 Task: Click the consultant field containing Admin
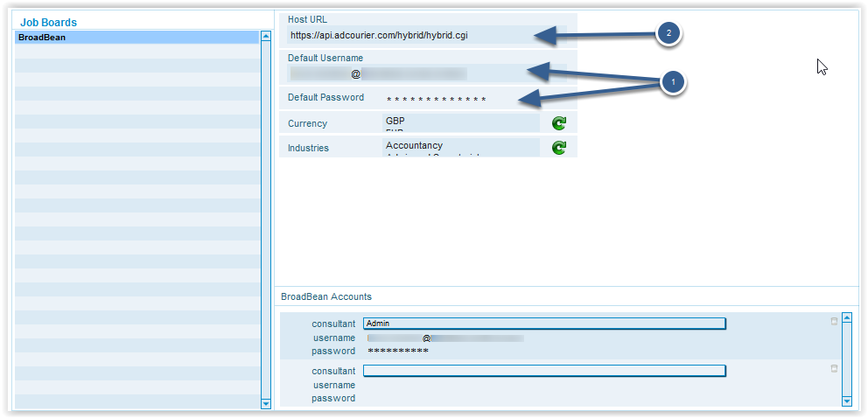pyautogui.click(x=544, y=324)
